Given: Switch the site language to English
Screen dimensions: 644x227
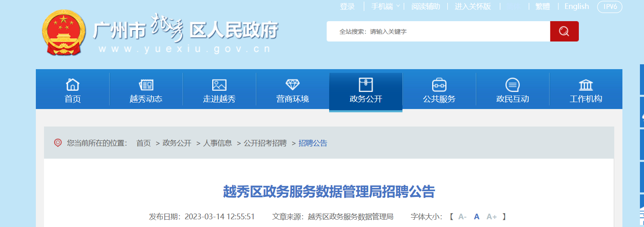Looking at the screenshot, I should point(576,7).
